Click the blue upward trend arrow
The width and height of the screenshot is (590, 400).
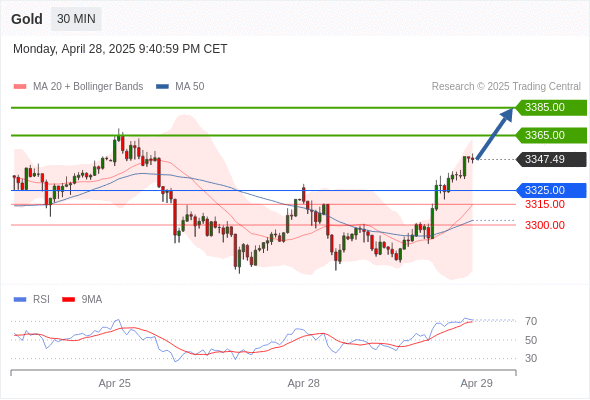(494, 134)
